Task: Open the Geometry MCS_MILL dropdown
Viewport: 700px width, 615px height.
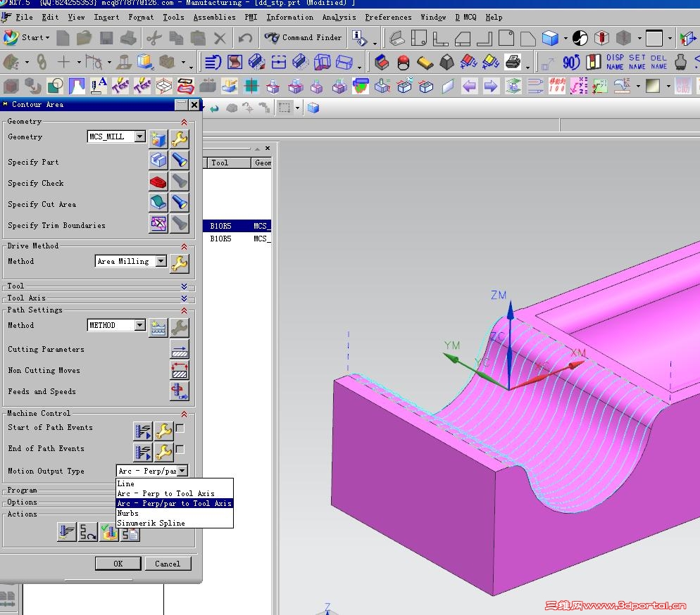Action: click(x=139, y=137)
